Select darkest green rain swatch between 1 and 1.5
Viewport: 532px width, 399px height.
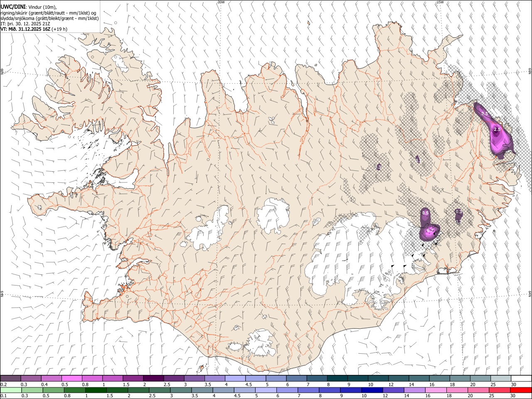pos(96,390)
